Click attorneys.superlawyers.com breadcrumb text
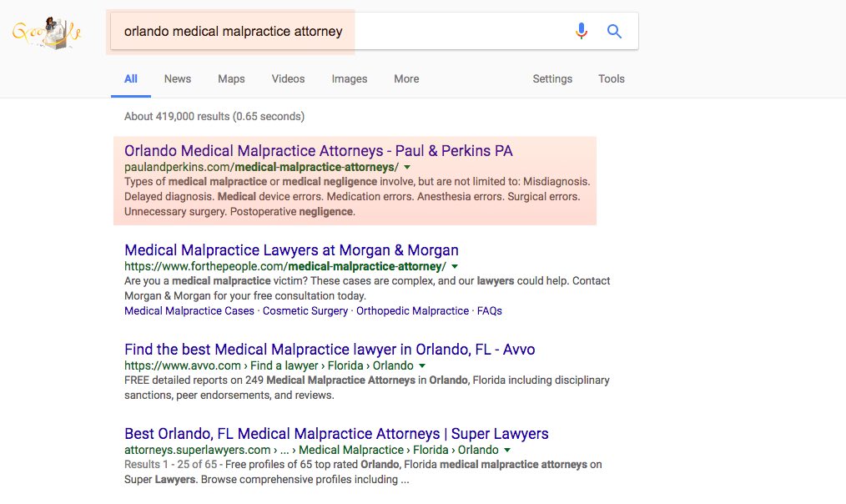Viewport: 846px width, 504px height. (x=311, y=450)
